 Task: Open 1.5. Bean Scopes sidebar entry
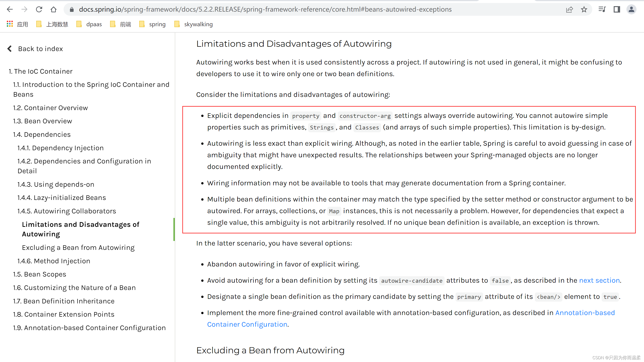pos(39,274)
